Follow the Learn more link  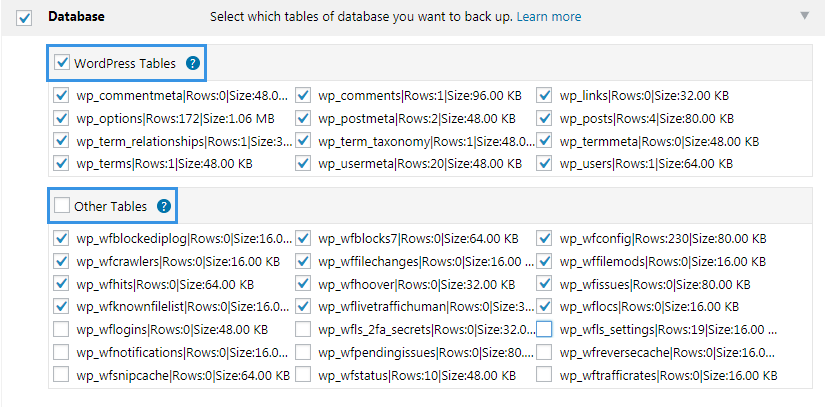click(x=549, y=17)
